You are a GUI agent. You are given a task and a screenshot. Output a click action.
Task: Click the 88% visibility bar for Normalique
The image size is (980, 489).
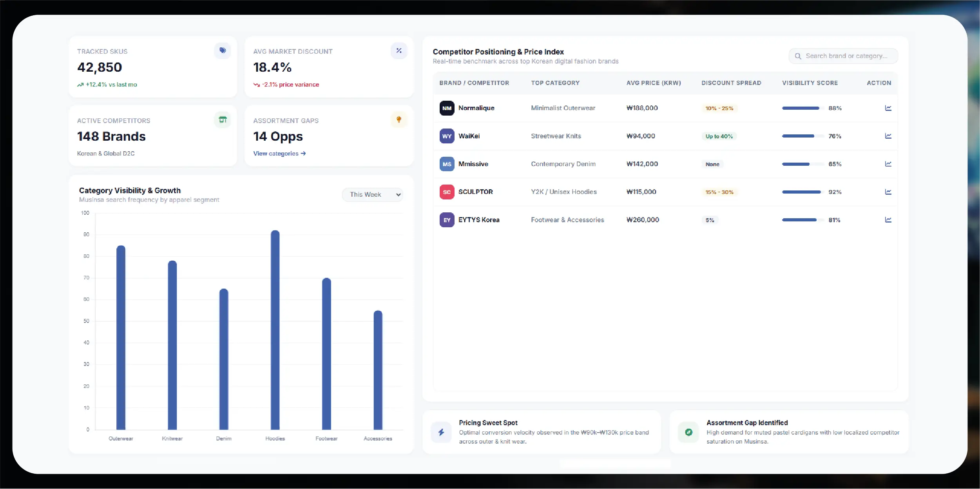803,108
